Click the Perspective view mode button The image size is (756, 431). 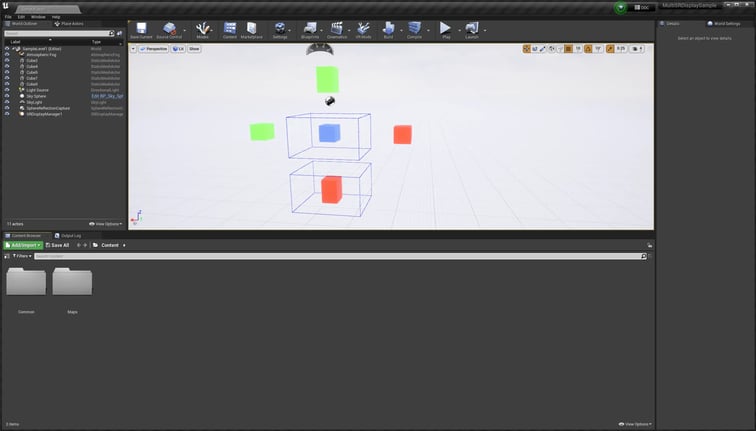pyautogui.click(x=153, y=49)
